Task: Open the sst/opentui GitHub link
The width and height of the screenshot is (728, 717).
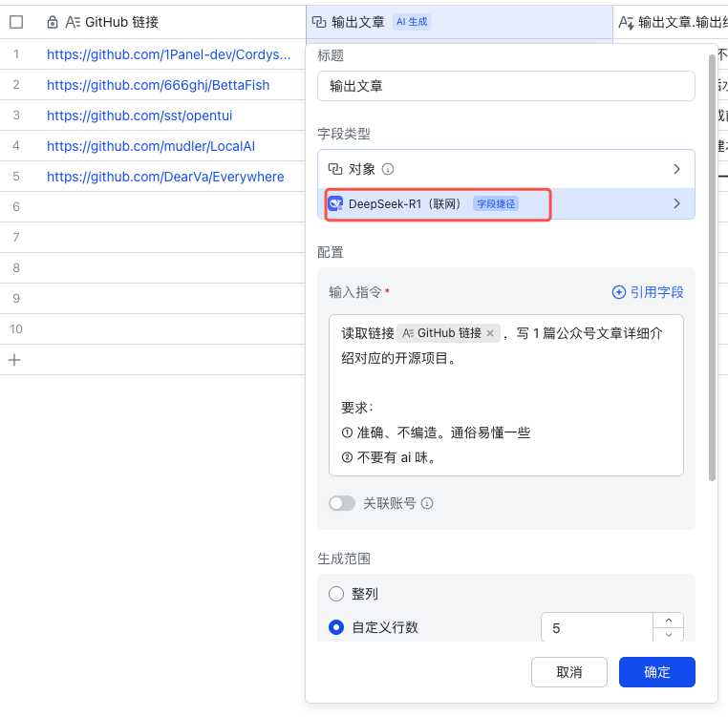Action: pos(139,116)
